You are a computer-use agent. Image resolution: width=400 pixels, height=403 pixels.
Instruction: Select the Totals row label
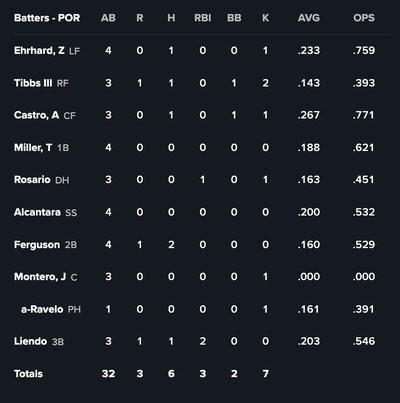pyautogui.click(x=28, y=374)
